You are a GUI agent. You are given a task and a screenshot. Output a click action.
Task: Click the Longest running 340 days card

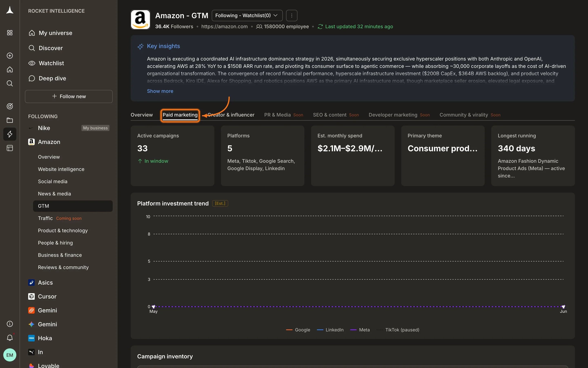click(x=533, y=156)
